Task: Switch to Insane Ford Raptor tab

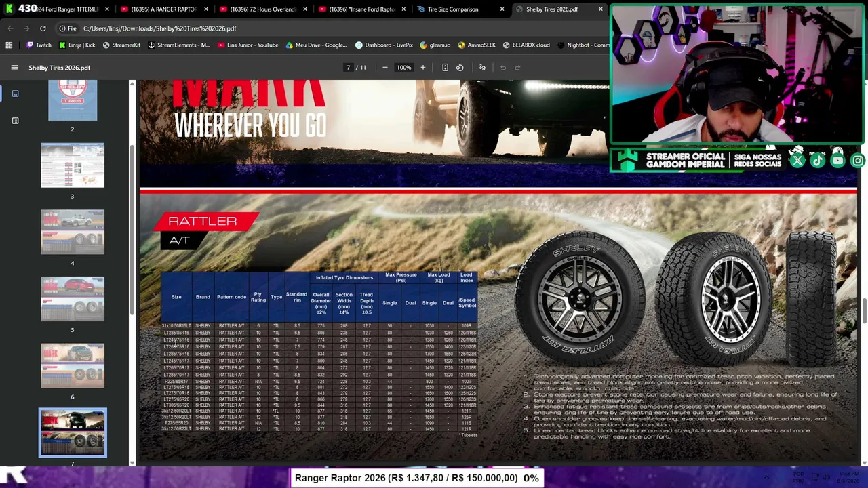Action: tap(360, 9)
